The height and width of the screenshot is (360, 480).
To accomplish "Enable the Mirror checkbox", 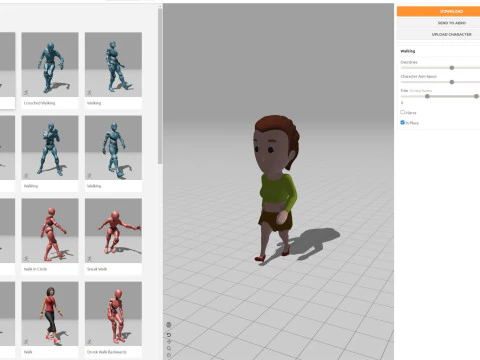I will click(402, 112).
